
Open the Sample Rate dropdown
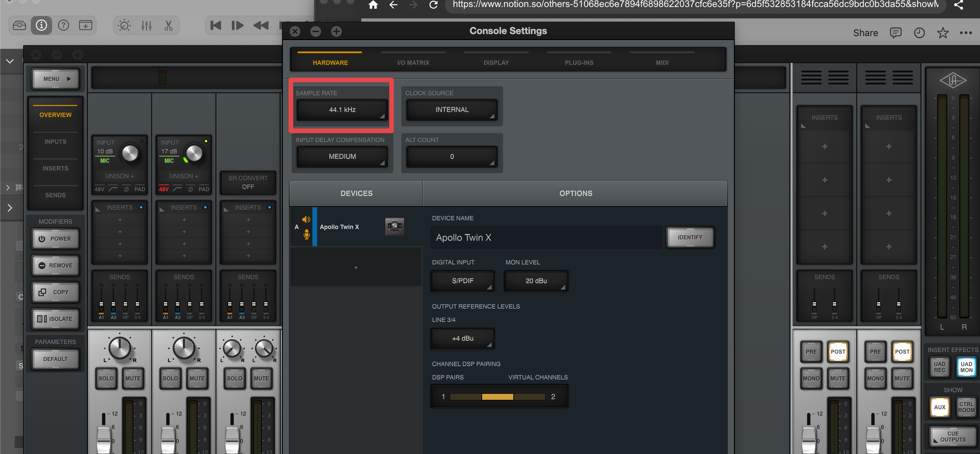pyautogui.click(x=342, y=110)
